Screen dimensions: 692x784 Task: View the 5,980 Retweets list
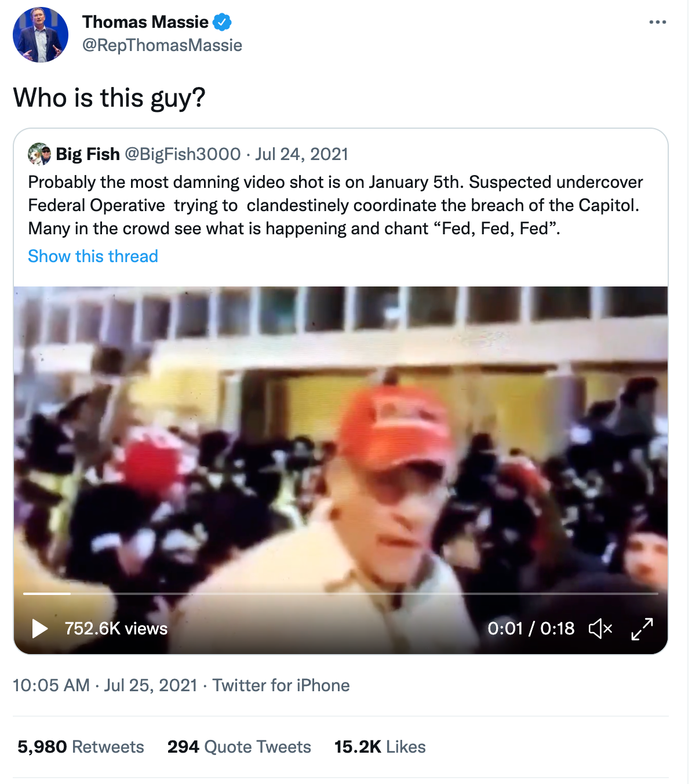coord(81,747)
